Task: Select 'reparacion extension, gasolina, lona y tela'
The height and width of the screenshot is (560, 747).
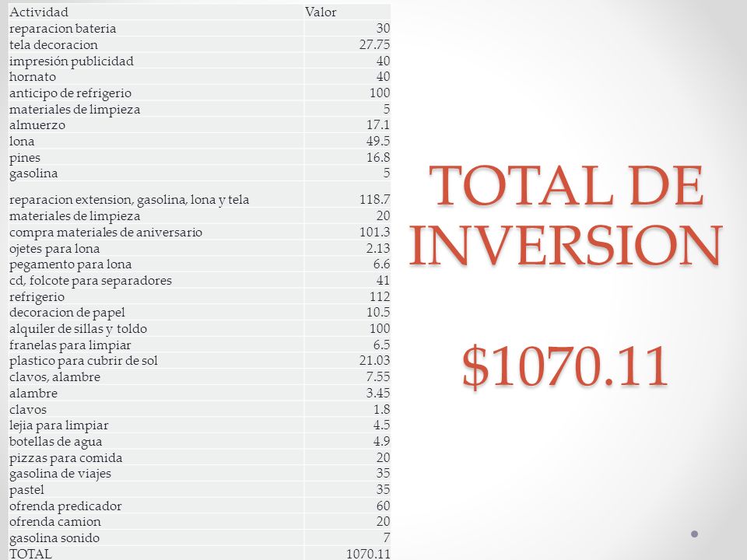Action: [129, 200]
